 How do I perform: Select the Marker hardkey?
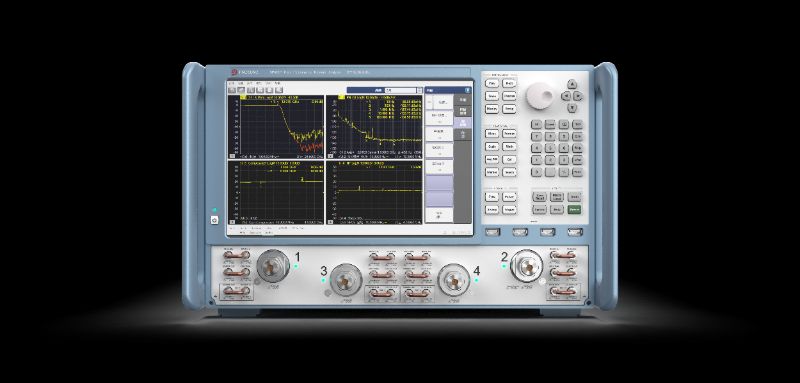point(492,172)
